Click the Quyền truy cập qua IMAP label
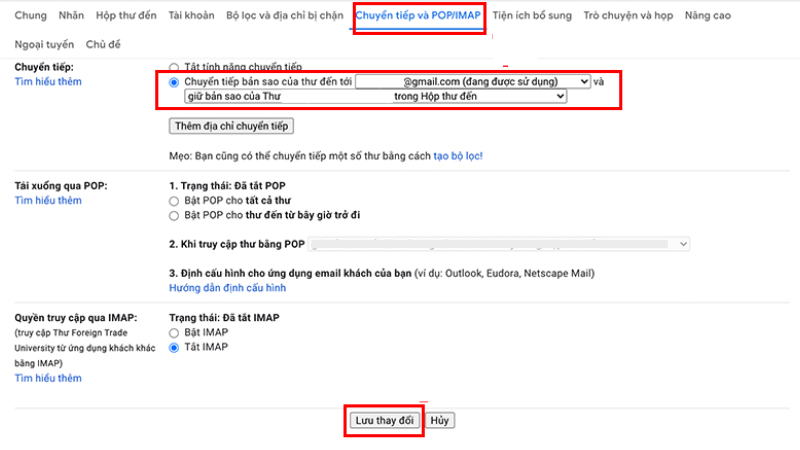The width and height of the screenshot is (800, 450). (x=76, y=318)
